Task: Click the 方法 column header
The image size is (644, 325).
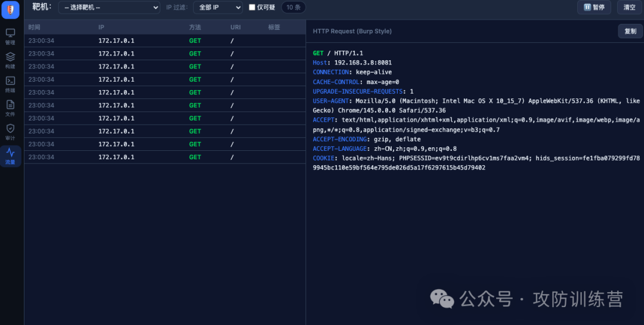Action: click(x=195, y=27)
